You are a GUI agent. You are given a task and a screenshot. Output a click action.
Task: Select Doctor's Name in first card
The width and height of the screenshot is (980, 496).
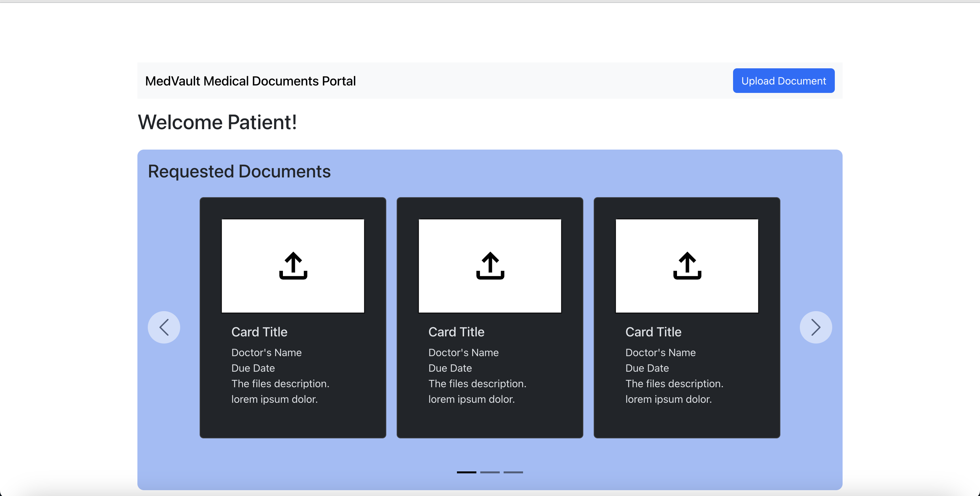tap(266, 352)
